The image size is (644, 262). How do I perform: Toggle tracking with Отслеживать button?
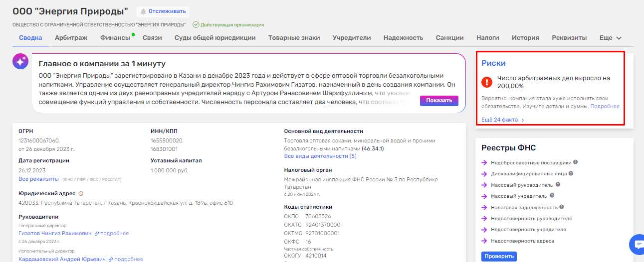(163, 11)
